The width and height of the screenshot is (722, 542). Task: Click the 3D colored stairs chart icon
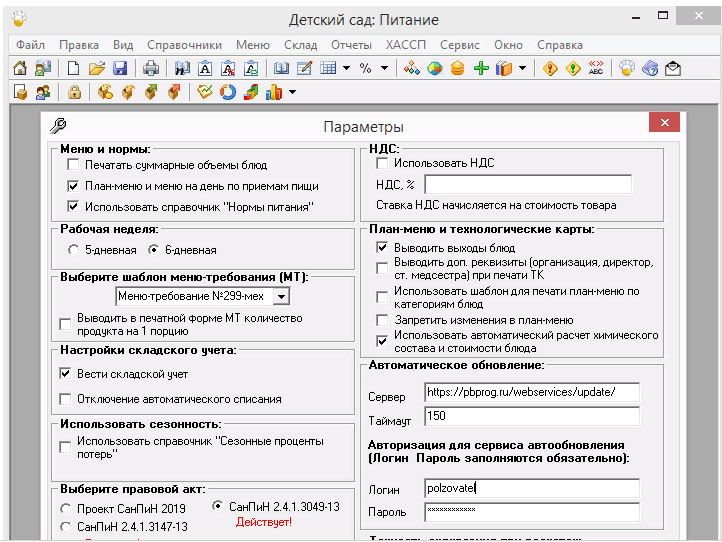click(251, 92)
